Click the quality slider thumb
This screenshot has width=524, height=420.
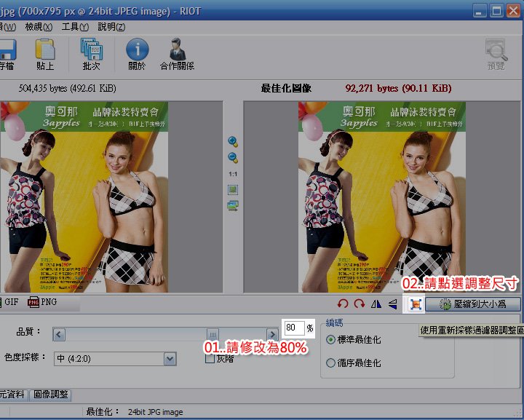[213, 334]
